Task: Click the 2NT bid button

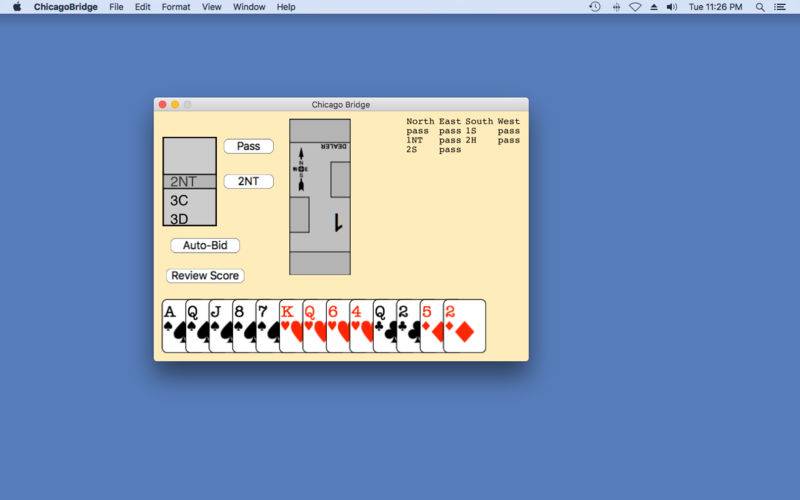Action: 248,181
